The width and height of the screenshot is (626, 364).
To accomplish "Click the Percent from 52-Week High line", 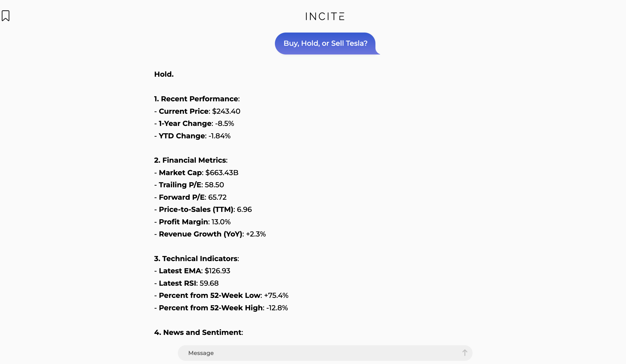I will (x=221, y=308).
